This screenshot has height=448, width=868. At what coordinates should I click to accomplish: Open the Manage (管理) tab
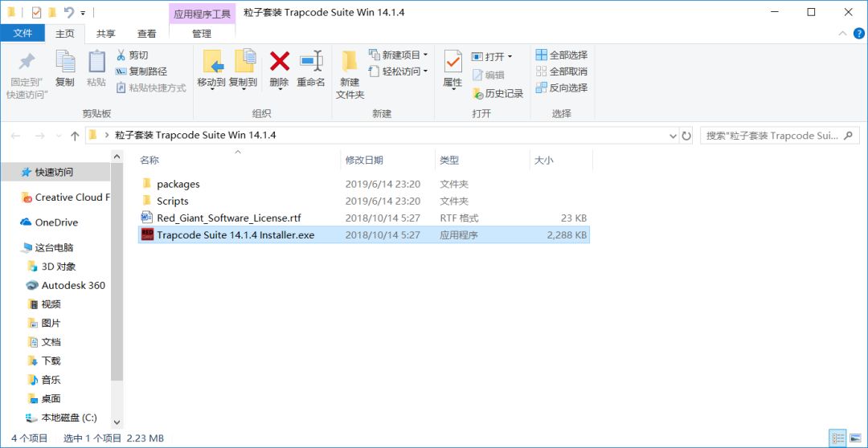[x=202, y=34]
